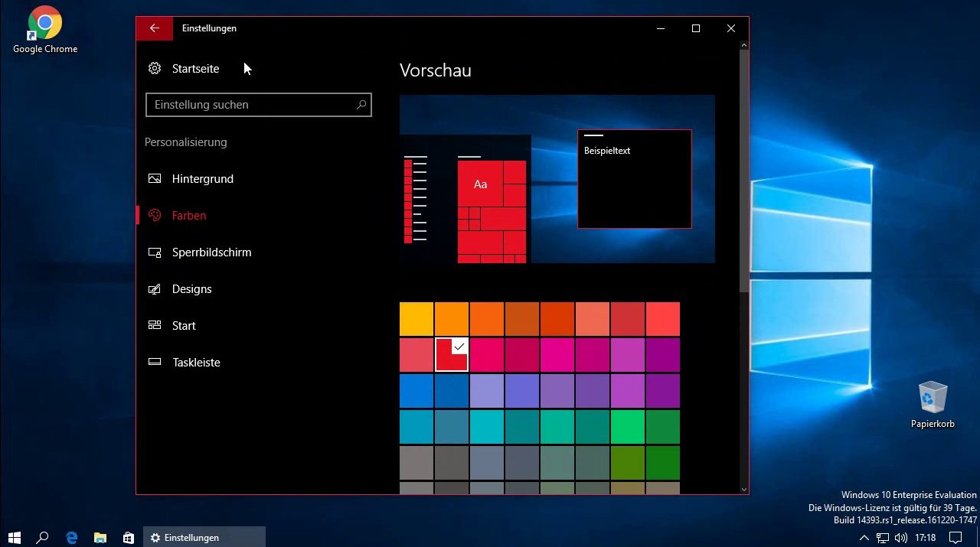Select the yellow accent color swatch
The height and width of the screenshot is (547, 980).
tap(416, 319)
